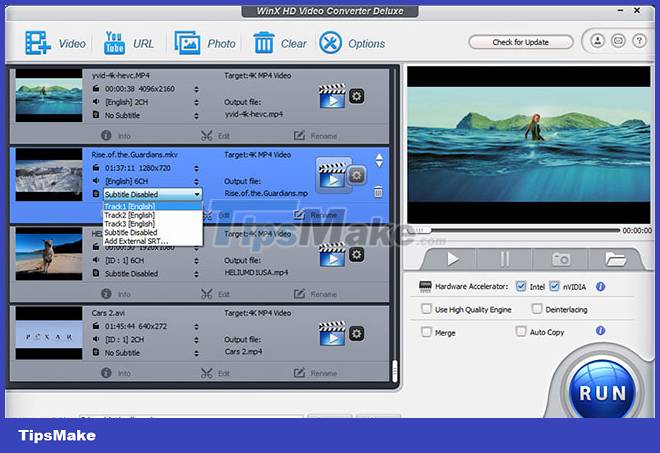Viewport: 660px width, 453px height.
Task: Expand audio selector [ID : 1] 6CH
Action: [x=196, y=261]
